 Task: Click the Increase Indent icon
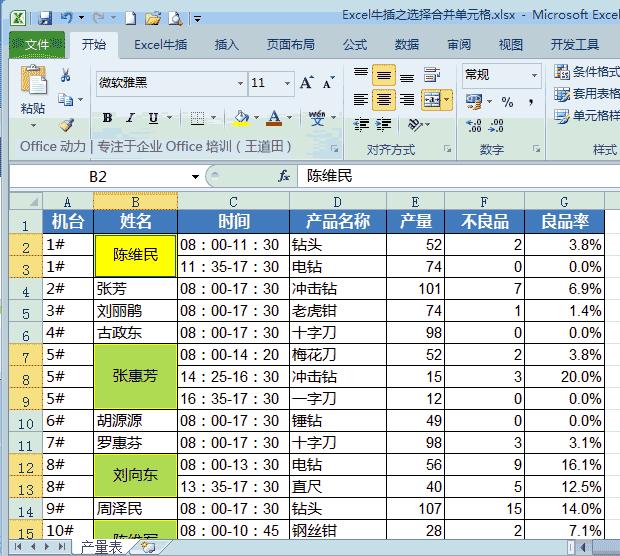(383, 125)
